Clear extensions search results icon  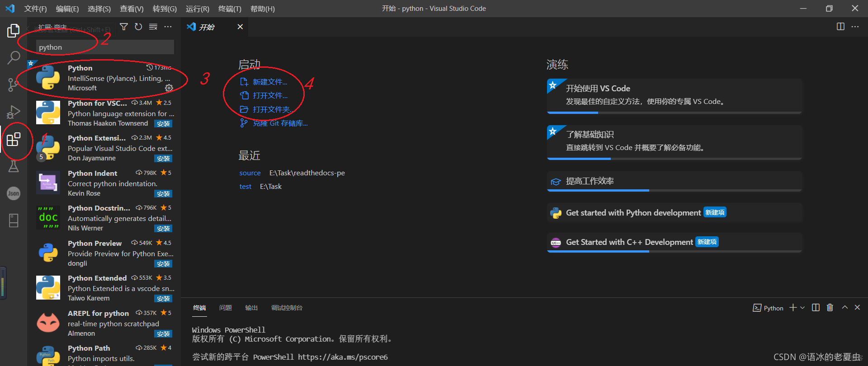(153, 27)
